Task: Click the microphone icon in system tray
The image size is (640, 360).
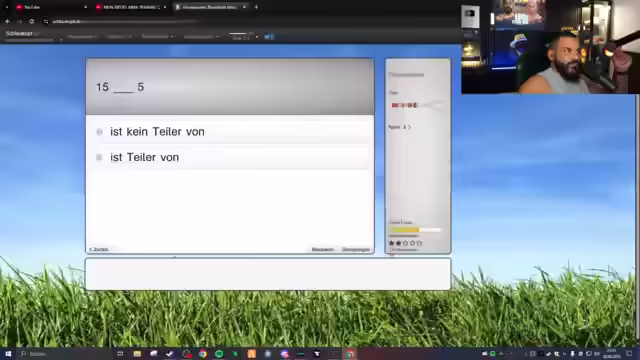Action: tap(572, 354)
